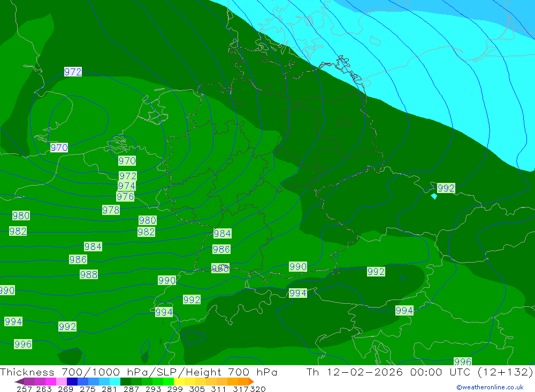Click the '281' legend value

pos(109,389)
